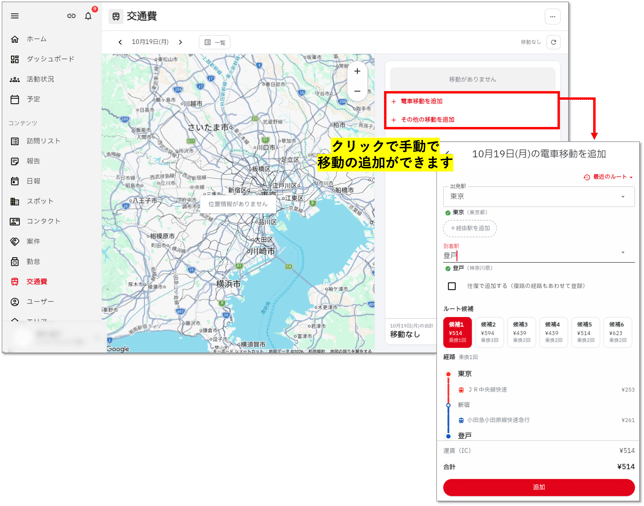Click the 移動がありません banner
Image resolution: width=644 pixels, height=506 pixels.
(472, 79)
